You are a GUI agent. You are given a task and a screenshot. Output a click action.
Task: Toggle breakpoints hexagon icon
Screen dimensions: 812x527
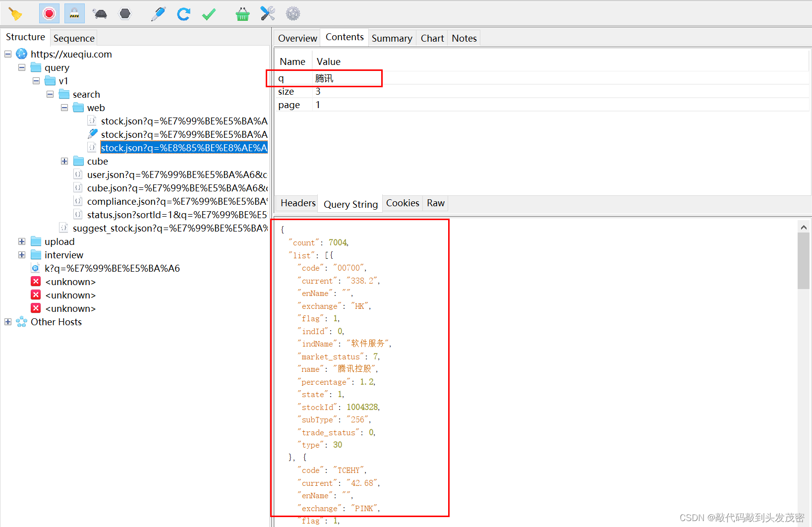click(125, 13)
